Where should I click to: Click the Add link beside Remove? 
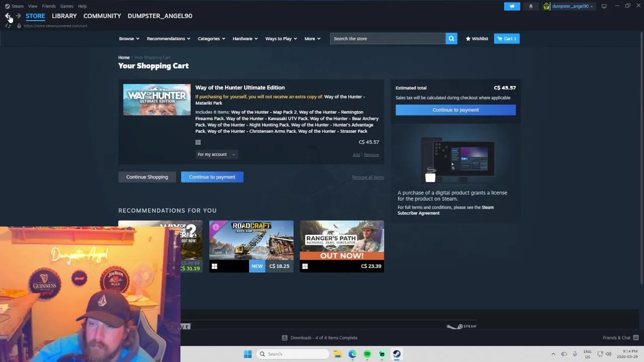[x=356, y=155]
